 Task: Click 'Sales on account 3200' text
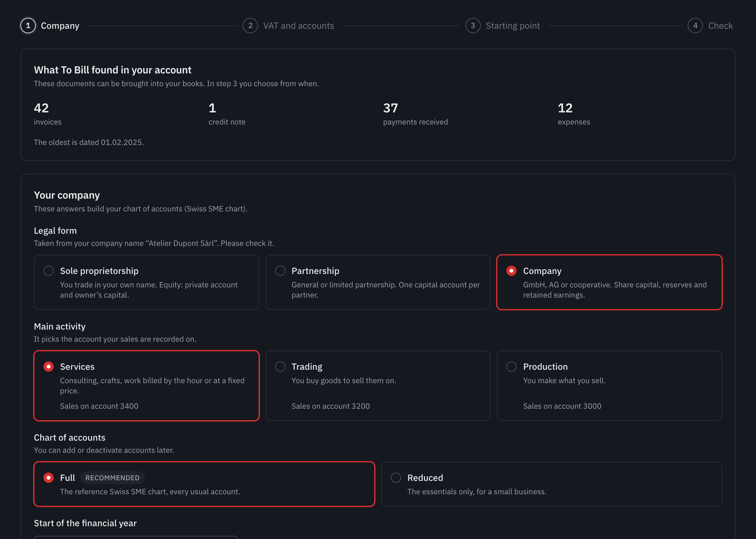point(330,406)
